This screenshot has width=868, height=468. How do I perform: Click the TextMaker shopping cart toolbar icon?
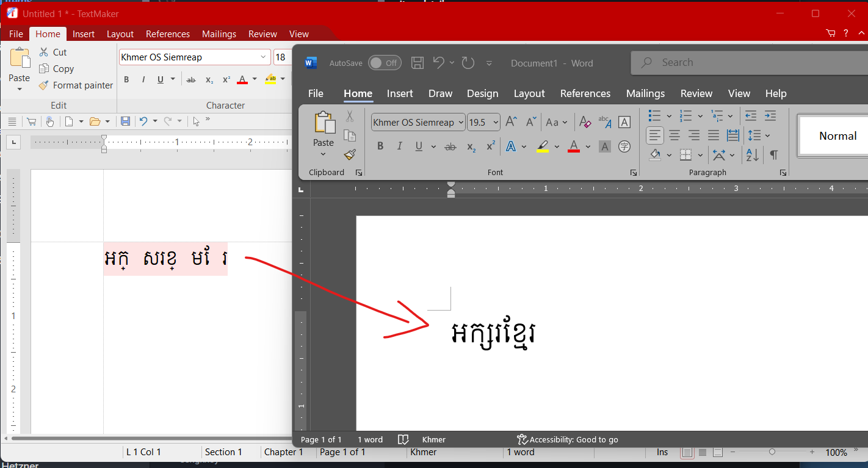pyautogui.click(x=31, y=121)
